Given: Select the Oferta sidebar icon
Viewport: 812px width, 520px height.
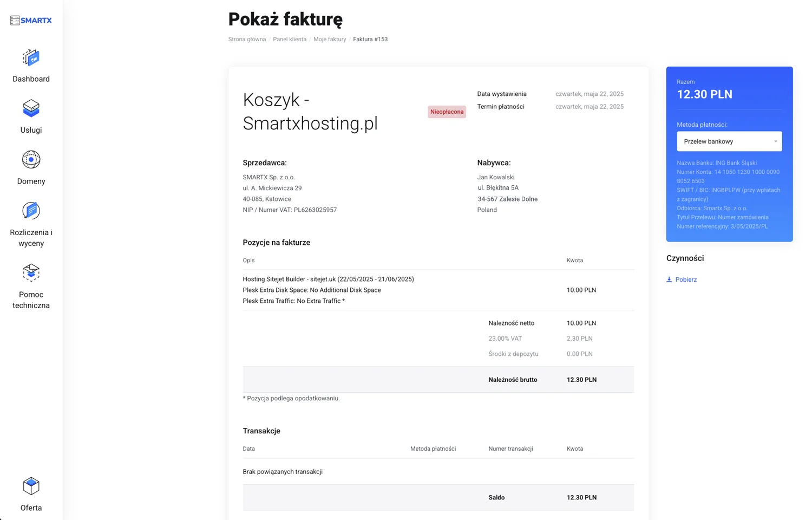Looking at the screenshot, I should pos(31,493).
